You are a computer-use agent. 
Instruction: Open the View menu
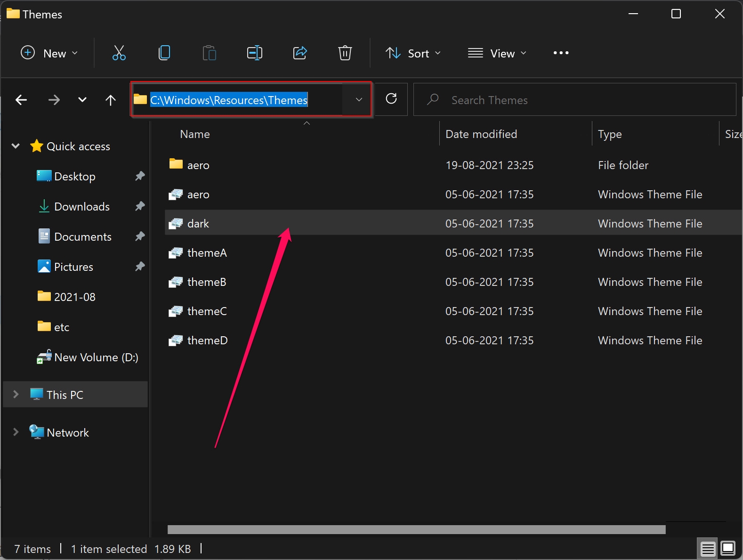click(x=497, y=53)
